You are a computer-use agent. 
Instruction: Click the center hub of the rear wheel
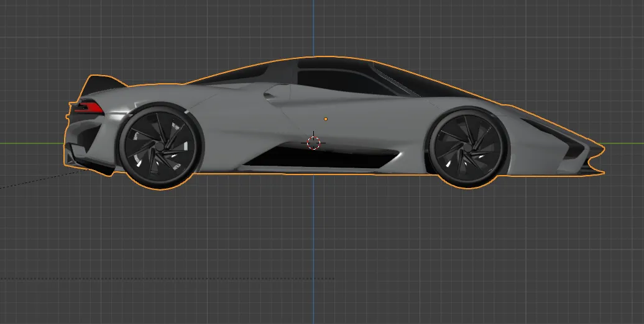(160, 146)
